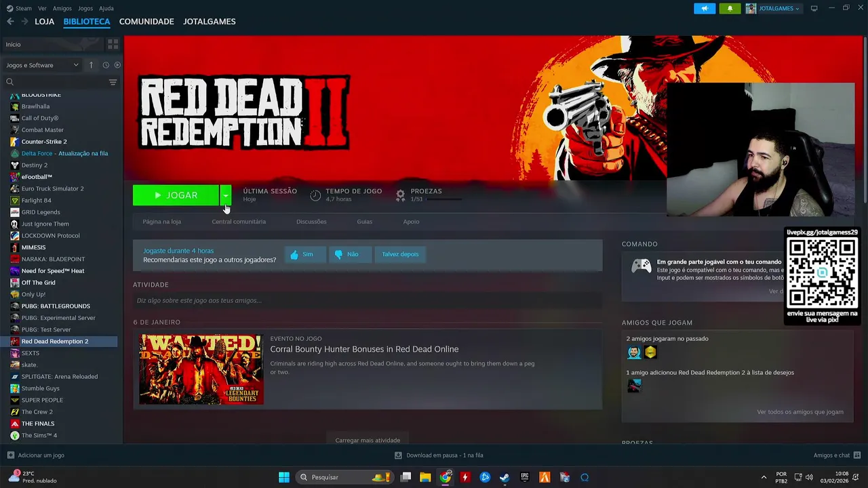Launch the game with JOGAR button

(176, 195)
